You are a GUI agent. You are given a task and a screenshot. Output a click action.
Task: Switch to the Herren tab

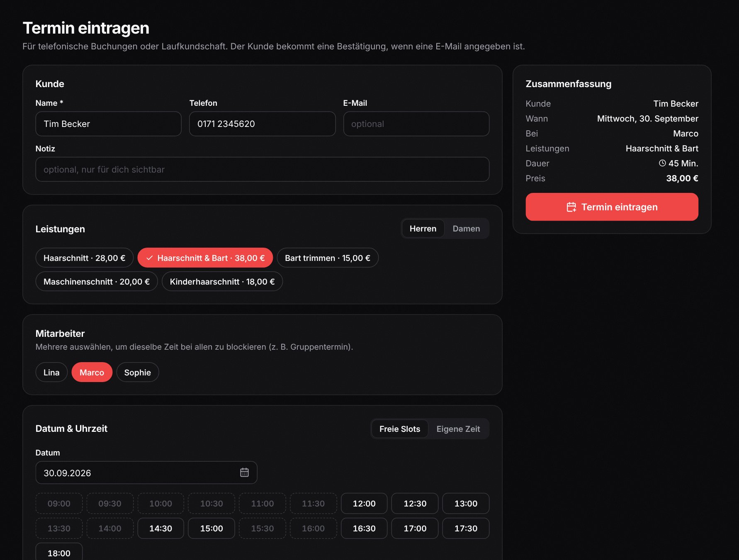tap(423, 229)
